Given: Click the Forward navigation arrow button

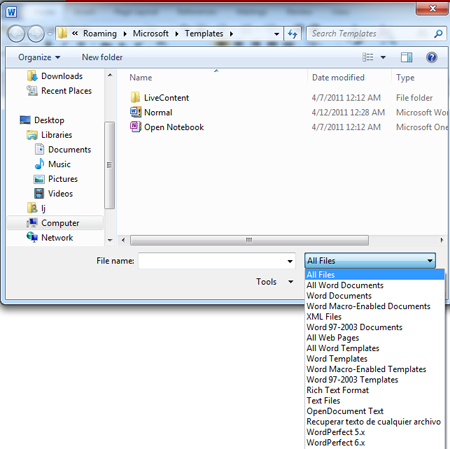Looking at the screenshot, I should (x=36, y=34).
